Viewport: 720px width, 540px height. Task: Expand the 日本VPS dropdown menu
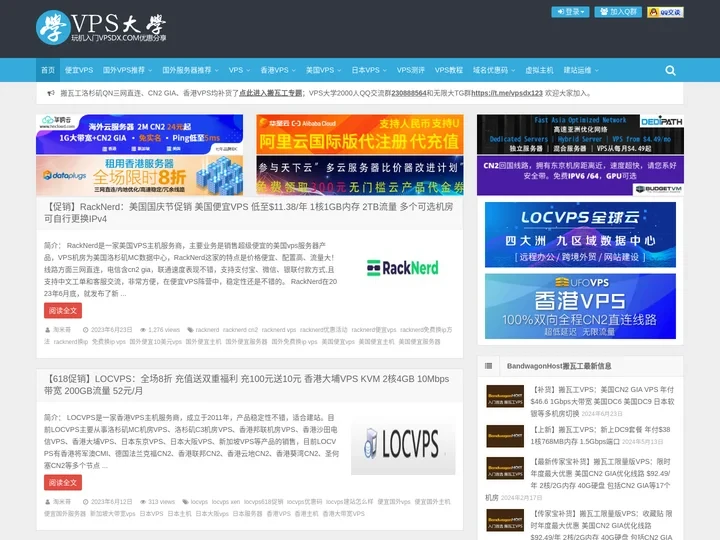pyautogui.click(x=369, y=70)
